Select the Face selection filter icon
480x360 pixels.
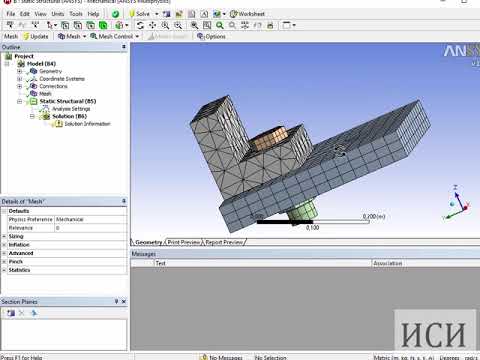(x=90, y=25)
